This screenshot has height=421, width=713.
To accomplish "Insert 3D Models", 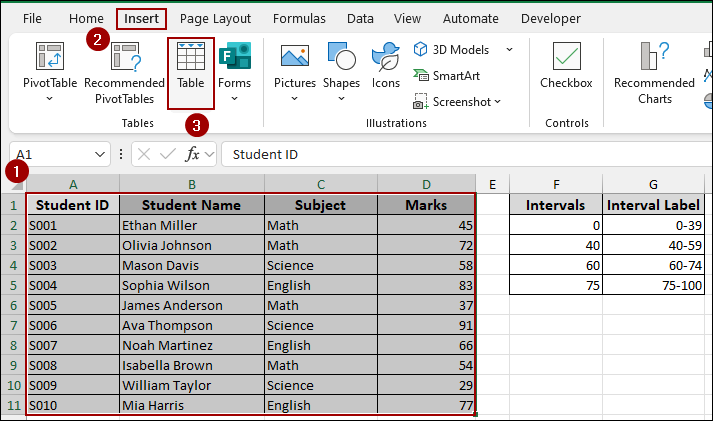I will pyautogui.click(x=451, y=49).
